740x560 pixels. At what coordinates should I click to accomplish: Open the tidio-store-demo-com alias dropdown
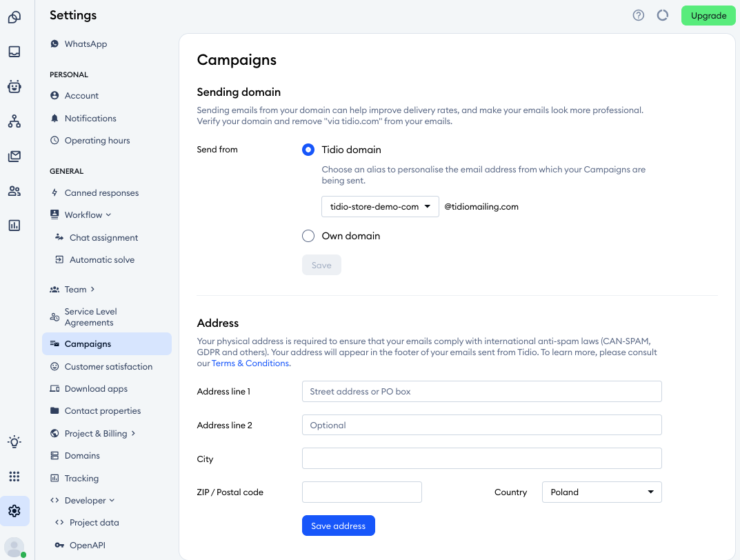coord(379,206)
